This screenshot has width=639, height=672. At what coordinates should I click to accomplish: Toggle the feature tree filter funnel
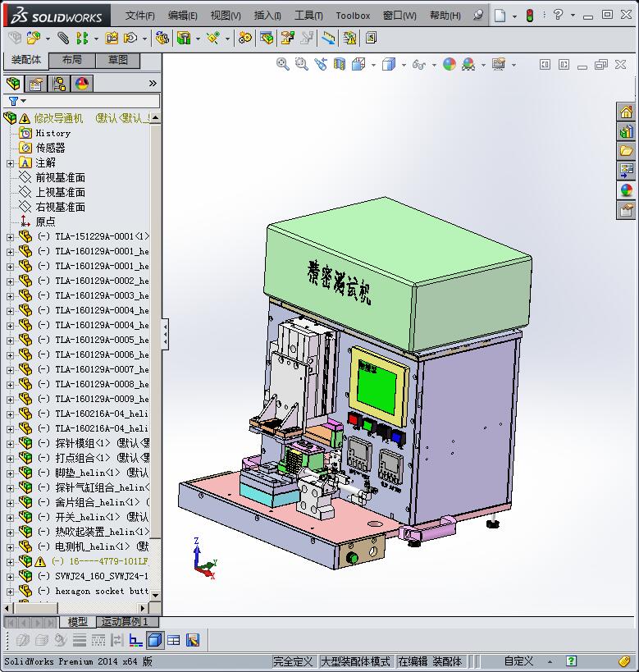tap(14, 101)
